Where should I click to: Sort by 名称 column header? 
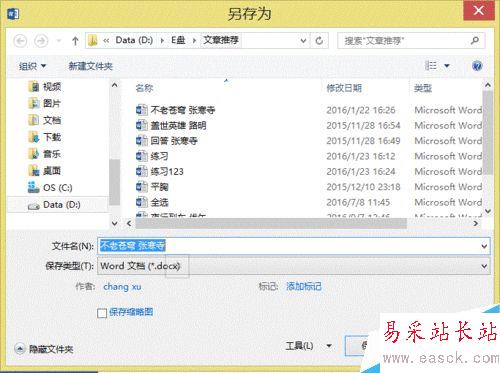click(144, 88)
